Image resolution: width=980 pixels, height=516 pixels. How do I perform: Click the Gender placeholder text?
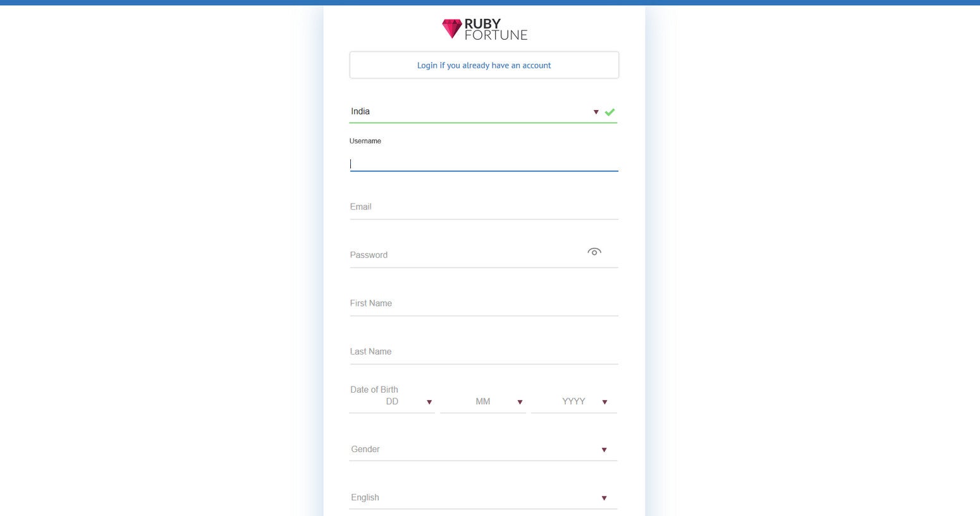[365, 450]
